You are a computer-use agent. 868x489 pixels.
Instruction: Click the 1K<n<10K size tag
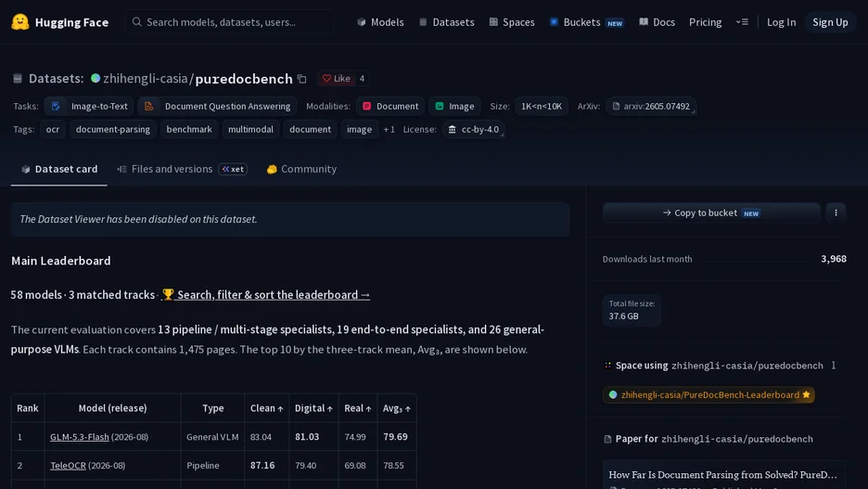[x=542, y=107]
